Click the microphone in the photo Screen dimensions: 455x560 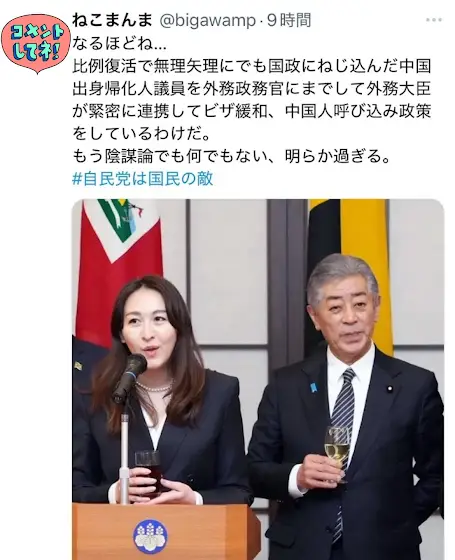click(130, 377)
